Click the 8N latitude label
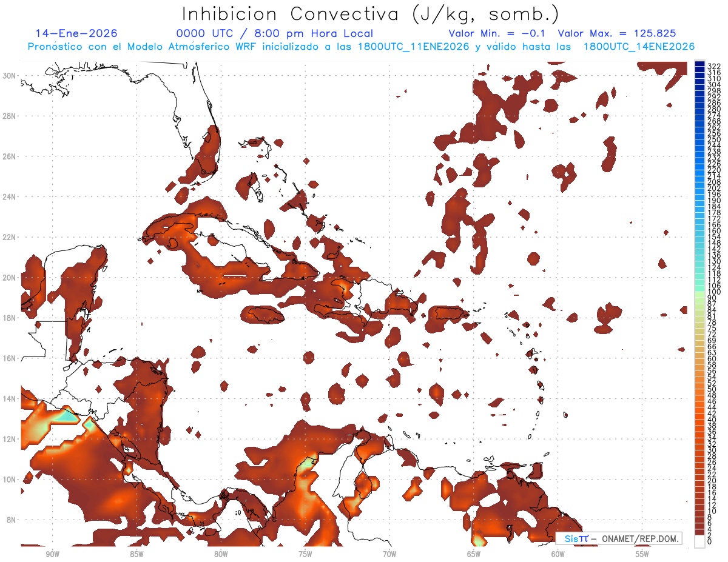Viewport: 728px width, 562px height. click(10, 520)
